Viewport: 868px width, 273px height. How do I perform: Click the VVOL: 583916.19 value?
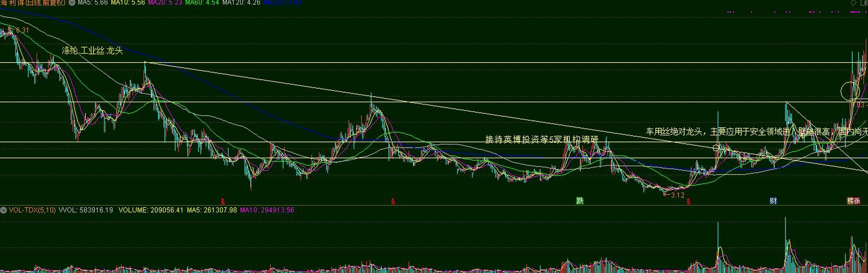click(86, 210)
